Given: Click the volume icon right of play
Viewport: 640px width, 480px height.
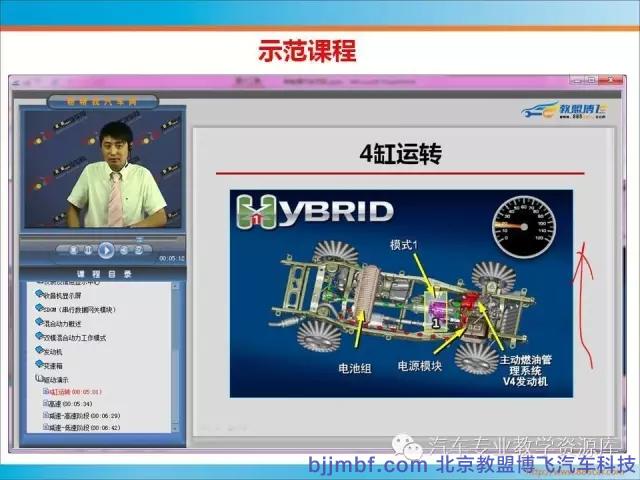Looking at the screenshot, I should click(x=124, y=250).
